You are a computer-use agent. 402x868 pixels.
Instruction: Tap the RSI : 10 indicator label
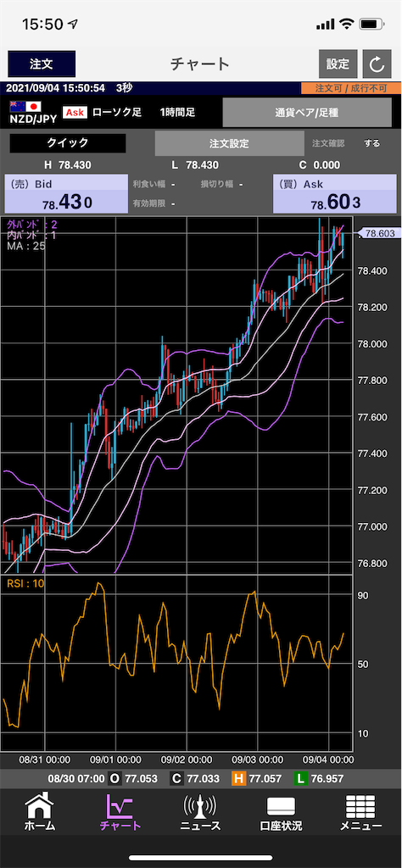pyautogui.click(x=25, y=583)
